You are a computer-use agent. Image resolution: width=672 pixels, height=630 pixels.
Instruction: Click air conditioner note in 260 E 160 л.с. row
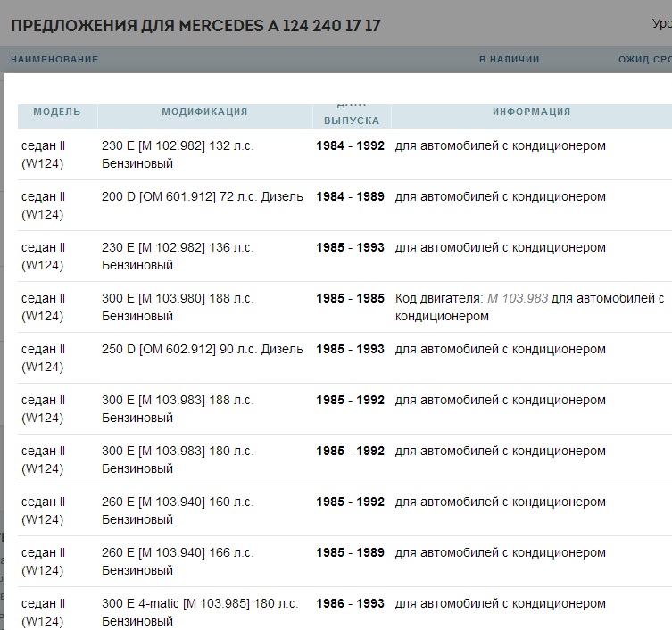(500, 502)
